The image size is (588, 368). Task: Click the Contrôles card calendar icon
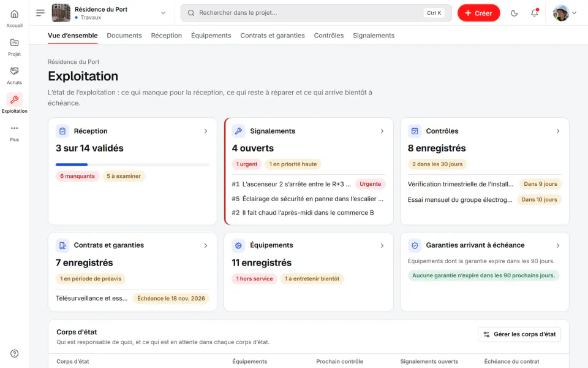[x=415, y=131]
